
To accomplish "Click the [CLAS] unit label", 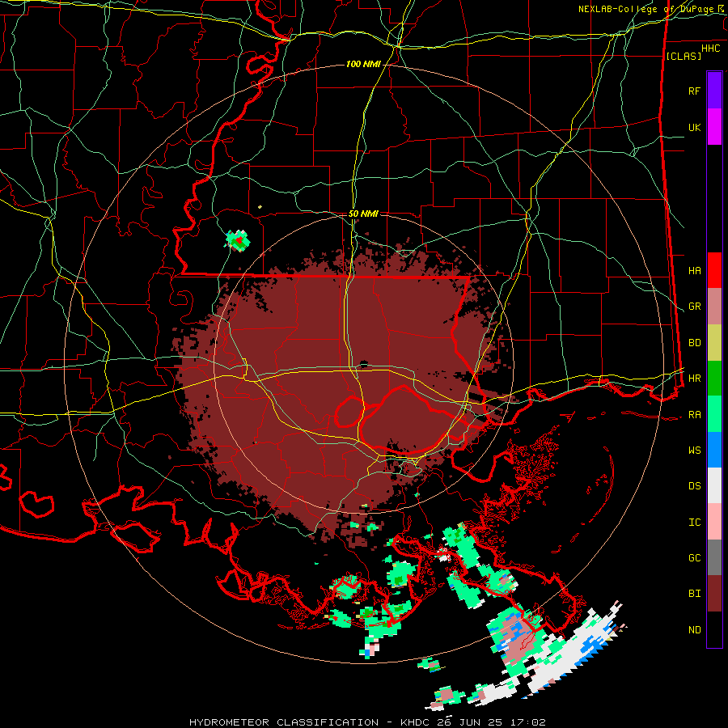I will point(684,56).
